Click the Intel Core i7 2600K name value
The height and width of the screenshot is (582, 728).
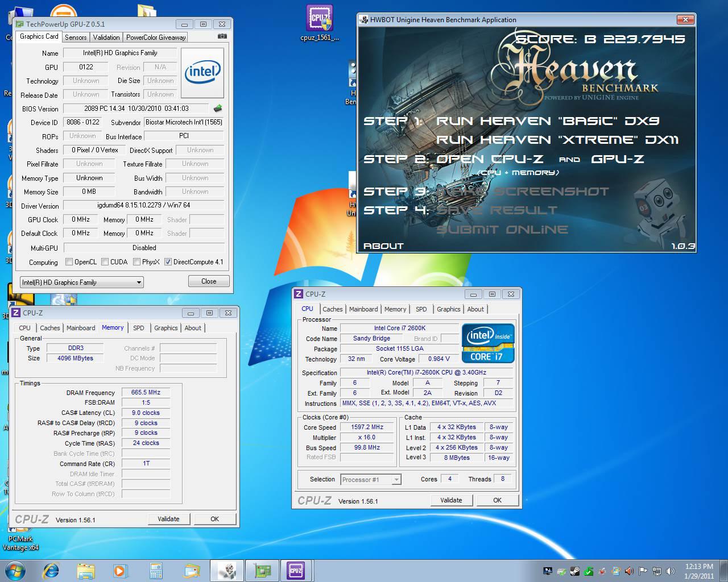[399, 328]
